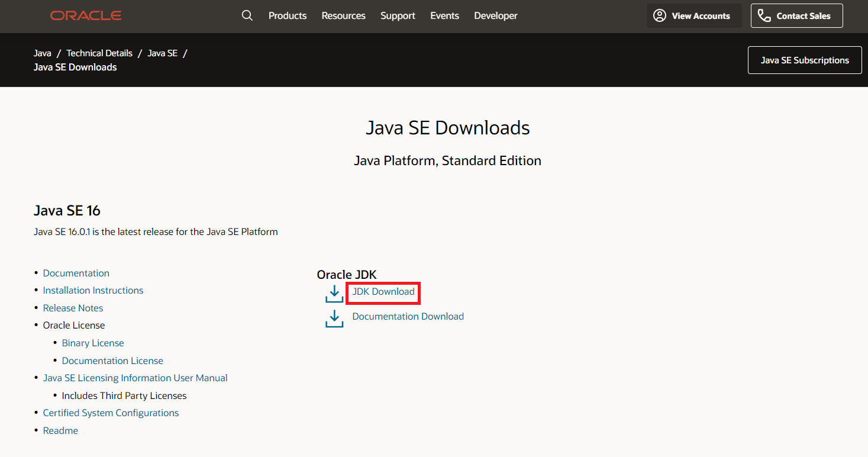Open the Installation Instructions link
The width and height of the screenshot is (868, 457).
(x=93, y=291)
